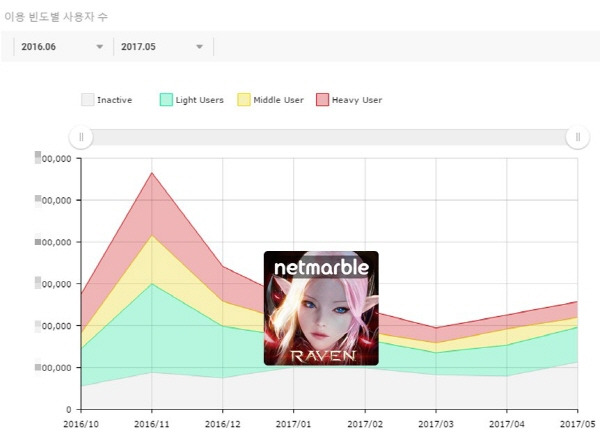Click the '이용 빈도별 사용자 수' chart title
600x439 pixels.
[x=56, y=17]
